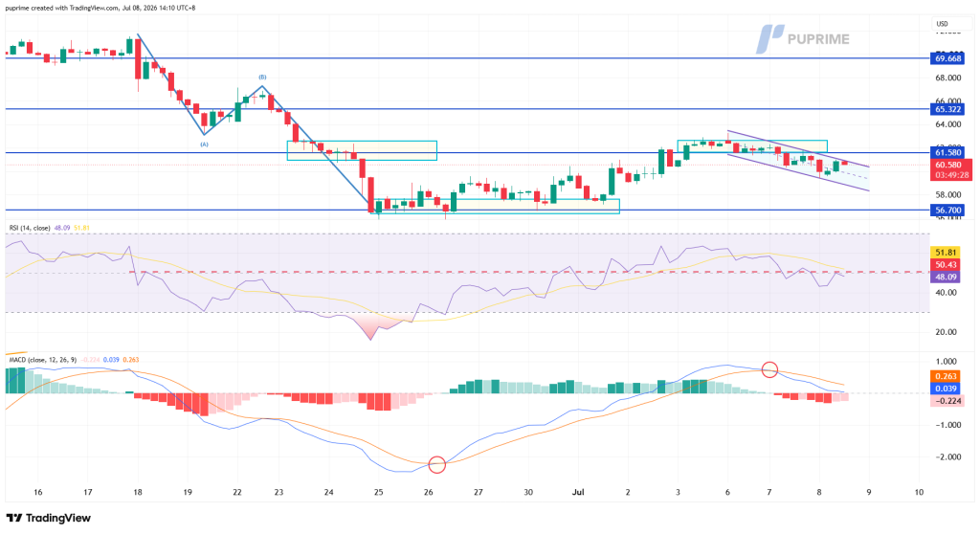Open the RSI (14, close) indicator label
Viewport: 980px width, 534px height.
point(30,228)
